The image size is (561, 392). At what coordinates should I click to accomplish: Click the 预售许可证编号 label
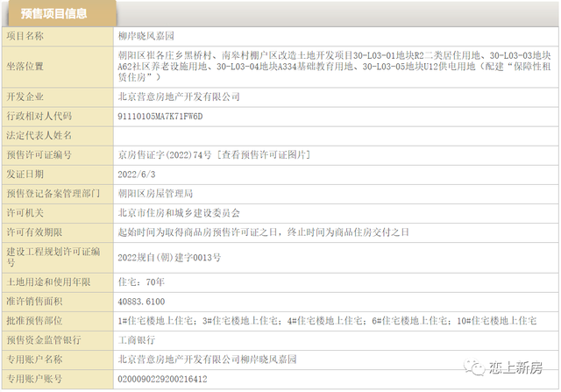(x=39, y=154)
